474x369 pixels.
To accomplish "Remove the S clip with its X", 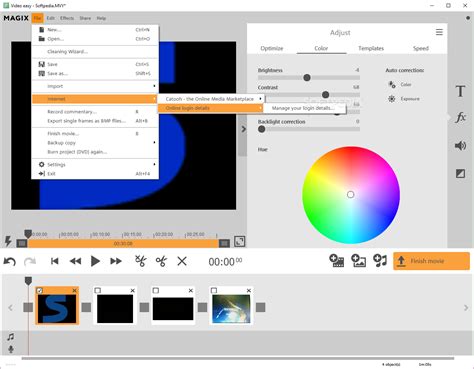I will pyautogui.click(x=74, y=291).
